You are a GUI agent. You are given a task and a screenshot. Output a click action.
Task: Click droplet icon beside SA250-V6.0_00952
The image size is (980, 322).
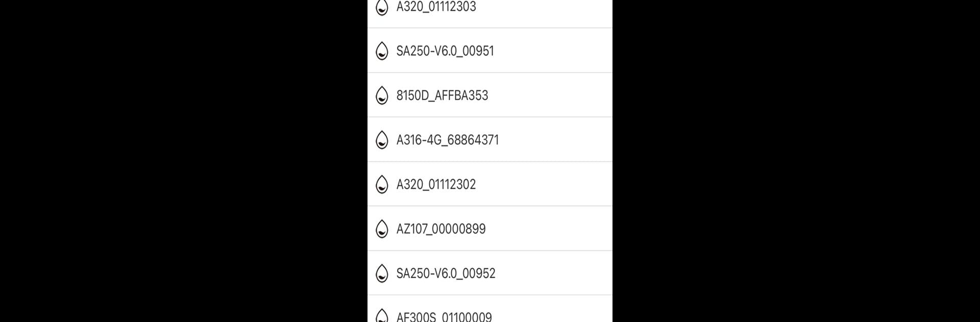(382, 273)
